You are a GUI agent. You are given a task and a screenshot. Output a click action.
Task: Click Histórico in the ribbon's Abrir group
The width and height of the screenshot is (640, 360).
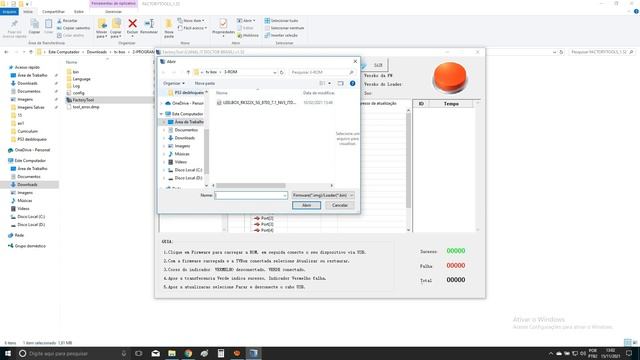(248, 35)
